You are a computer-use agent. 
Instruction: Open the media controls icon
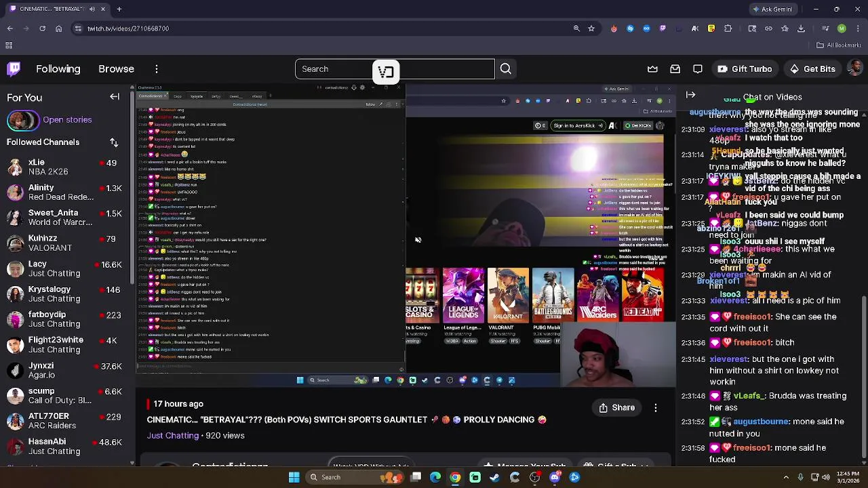tap(825, 28)
